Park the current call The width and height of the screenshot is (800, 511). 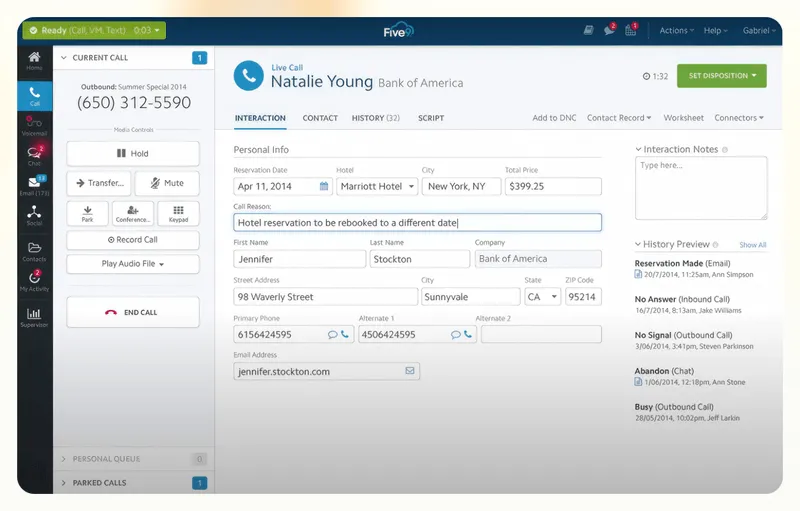click(x=87, y=213)
